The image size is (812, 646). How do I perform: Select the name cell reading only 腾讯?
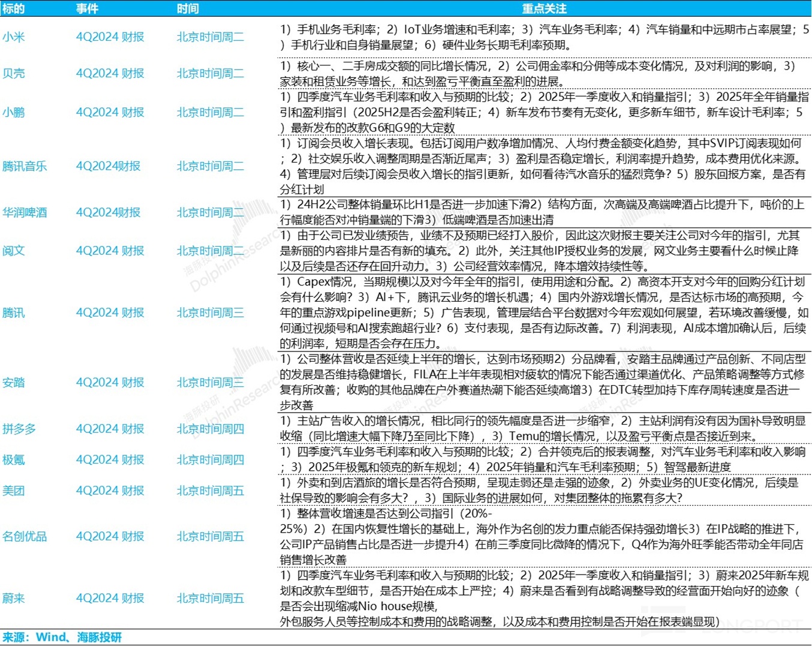point(14,313)
